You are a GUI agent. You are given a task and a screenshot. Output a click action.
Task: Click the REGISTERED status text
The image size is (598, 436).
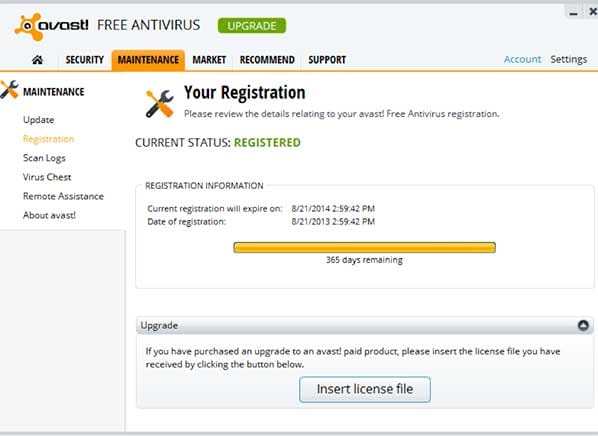(x=267, y=143)
